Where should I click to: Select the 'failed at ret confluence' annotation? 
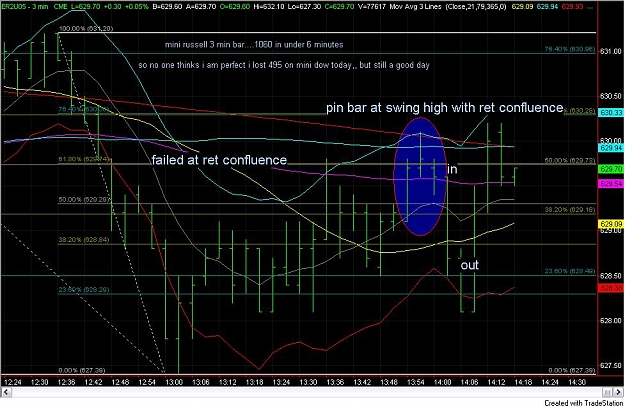[219, 160]
